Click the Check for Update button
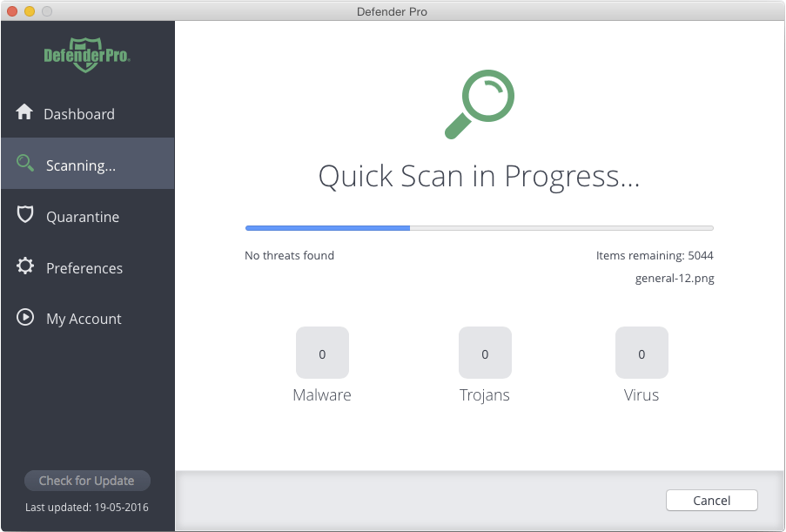The height and width of the screenshot is (532, 786). coord(87,481)
